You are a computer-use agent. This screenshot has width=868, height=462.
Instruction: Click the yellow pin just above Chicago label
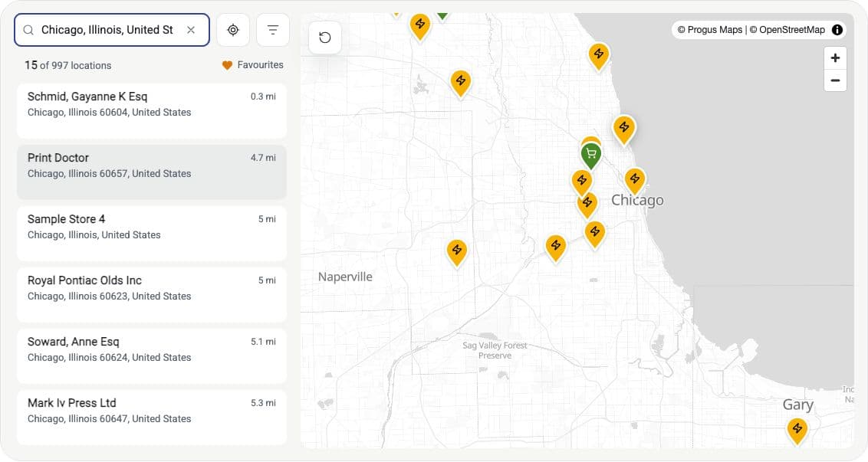[635, 180]
